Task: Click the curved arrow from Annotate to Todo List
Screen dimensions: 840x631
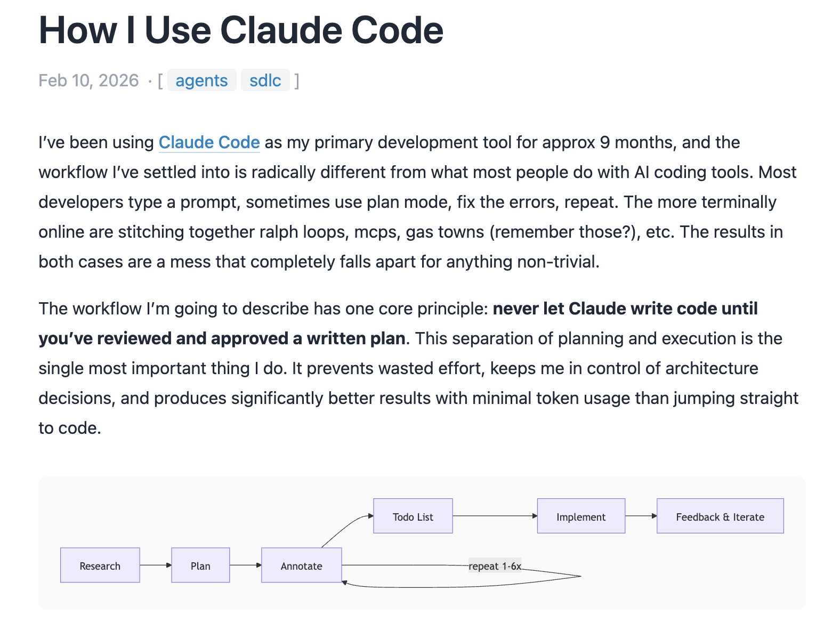Action: (x=344, y=528)
